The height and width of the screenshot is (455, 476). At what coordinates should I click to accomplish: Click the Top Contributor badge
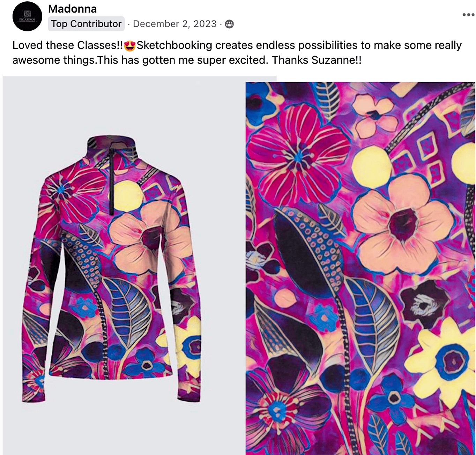click(86, 24)
